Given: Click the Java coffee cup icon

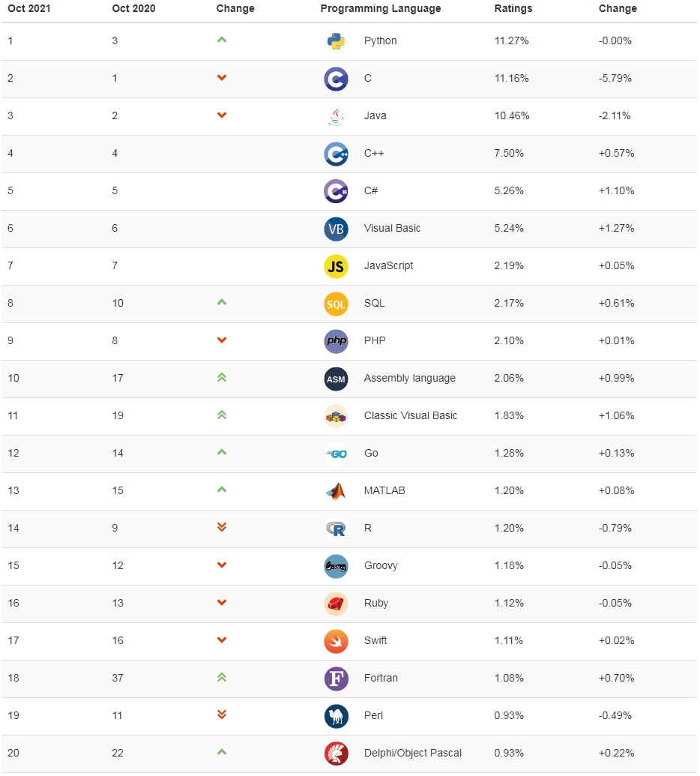Looking at the screenshot, I should tap(336, 116).
